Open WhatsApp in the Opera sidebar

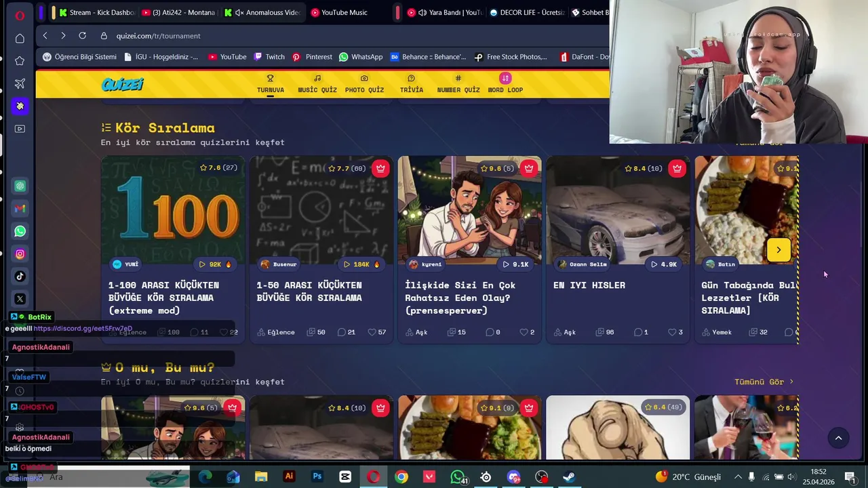point(20,231)
